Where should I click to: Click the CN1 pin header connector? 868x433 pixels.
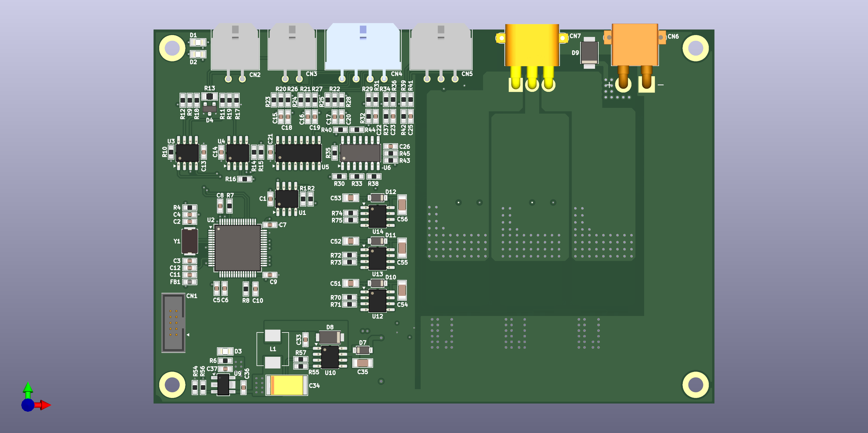[173, 323]
